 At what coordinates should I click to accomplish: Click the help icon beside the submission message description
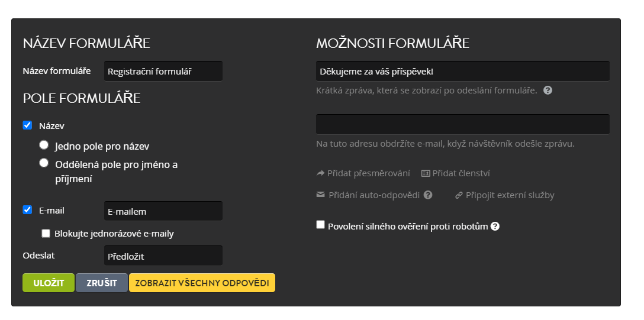point(548,90)
